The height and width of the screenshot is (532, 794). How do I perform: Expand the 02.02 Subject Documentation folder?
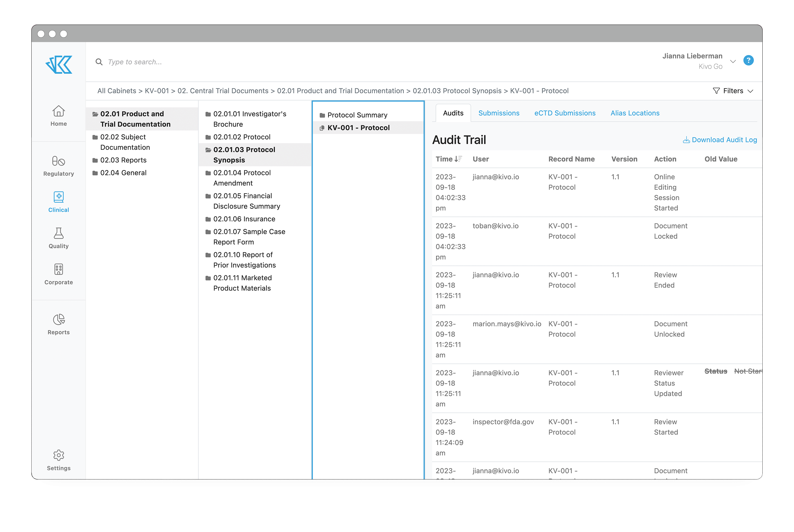point(125,142)
